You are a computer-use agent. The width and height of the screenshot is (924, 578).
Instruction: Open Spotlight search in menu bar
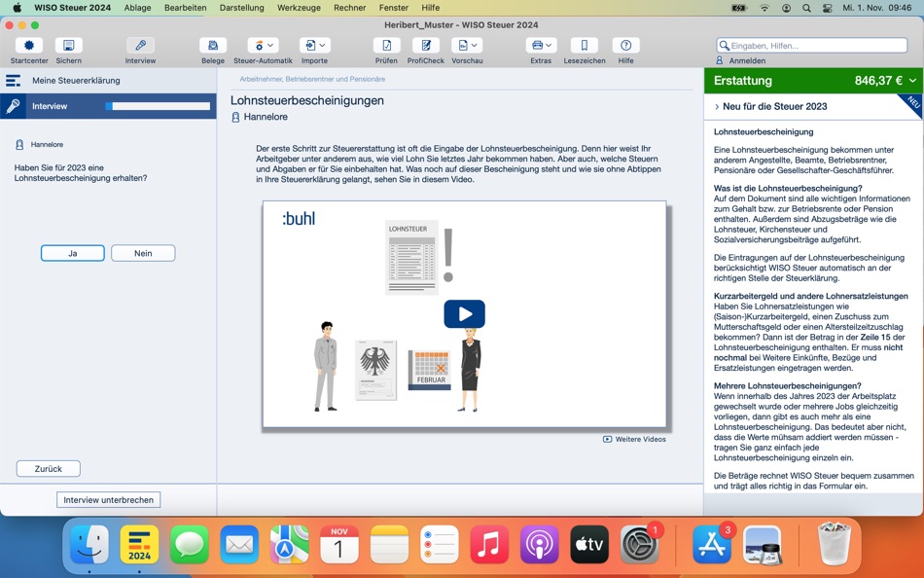tap(806, 8)
